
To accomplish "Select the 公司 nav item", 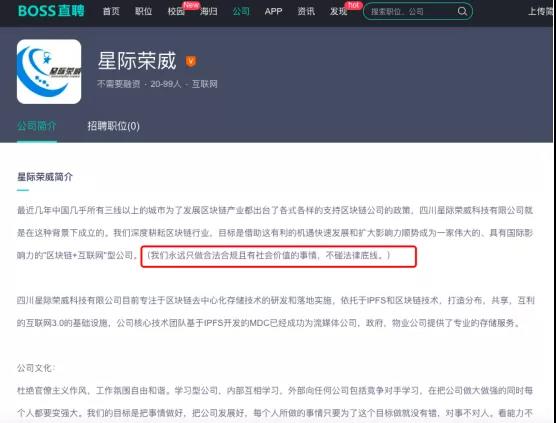I will pos(241,11).
